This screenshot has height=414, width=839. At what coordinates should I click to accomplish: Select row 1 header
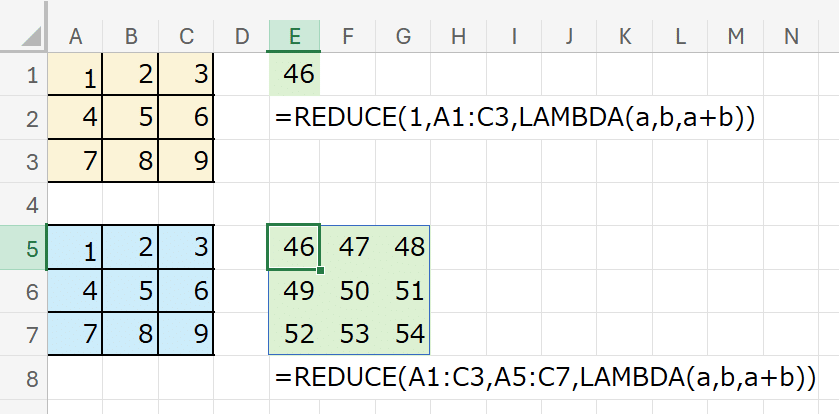tap(23, 75)
